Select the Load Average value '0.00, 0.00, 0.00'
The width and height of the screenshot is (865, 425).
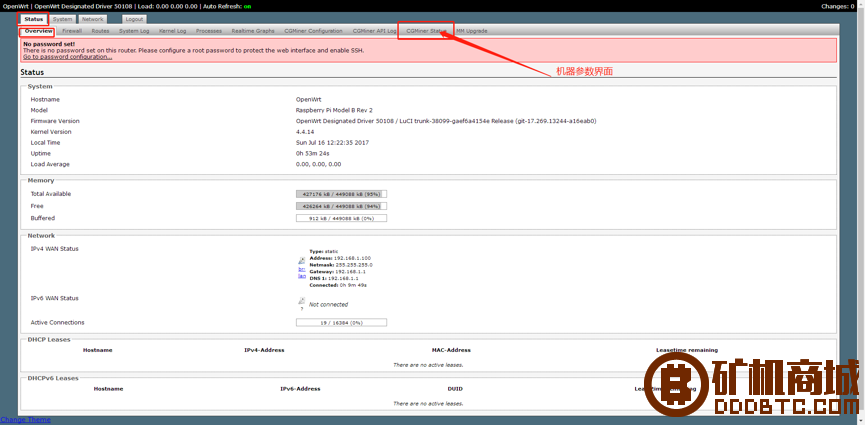318,164
